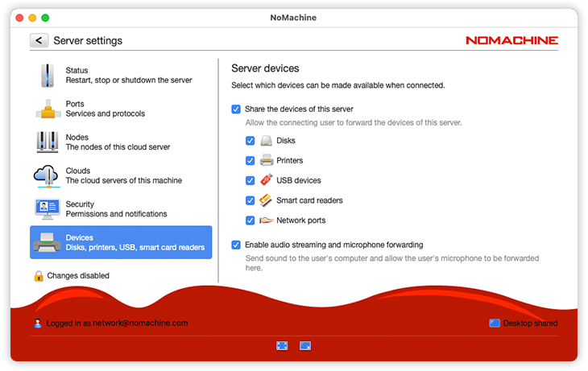Click the Status server icon in sidebar
The width and height of the screenshot is (588, 371).
[48, 76]
